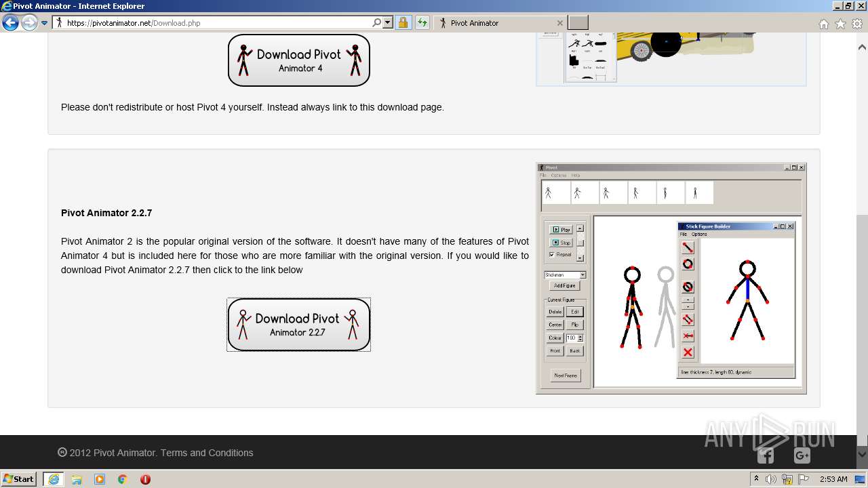The width and height of the screenshot is (868, 488).
Task: Open the Terms and Conditions link
Action: point(207,453)
